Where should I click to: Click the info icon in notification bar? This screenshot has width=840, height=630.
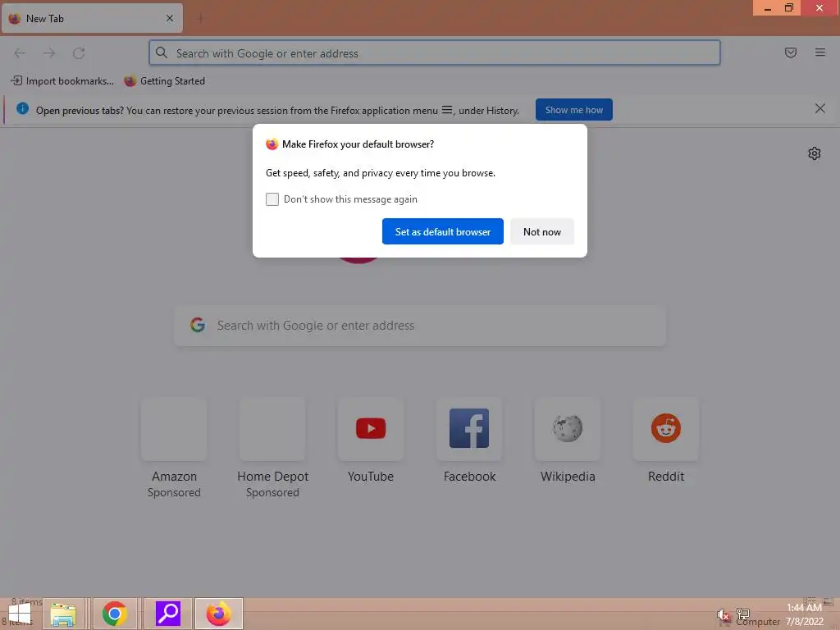coord(22,109)
